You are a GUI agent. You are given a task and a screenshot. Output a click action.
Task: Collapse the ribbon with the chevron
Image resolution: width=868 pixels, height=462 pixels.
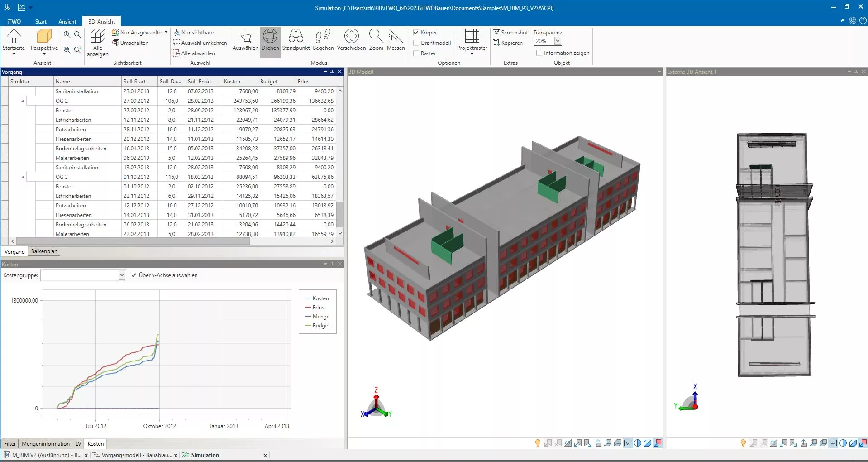tap(843, 21)
